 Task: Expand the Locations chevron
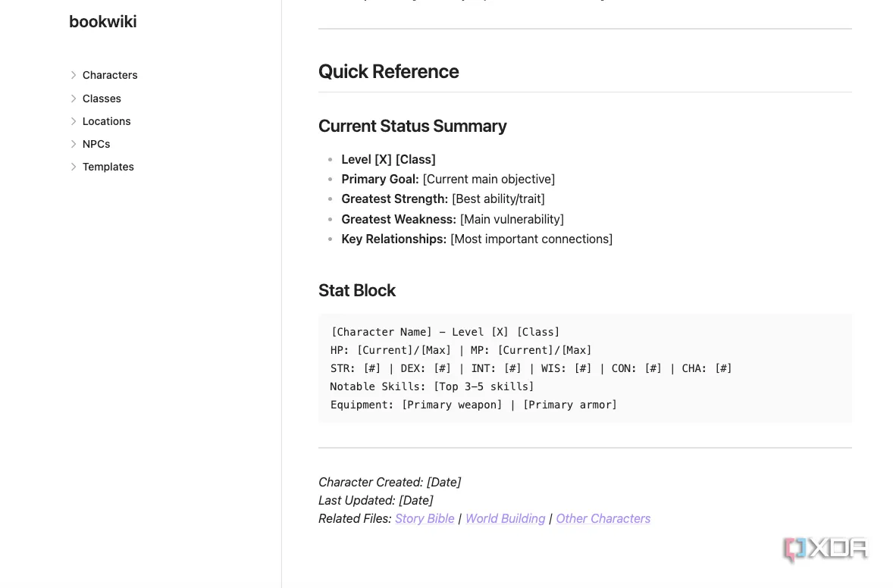pyautogui.click(x=74, y=121)
